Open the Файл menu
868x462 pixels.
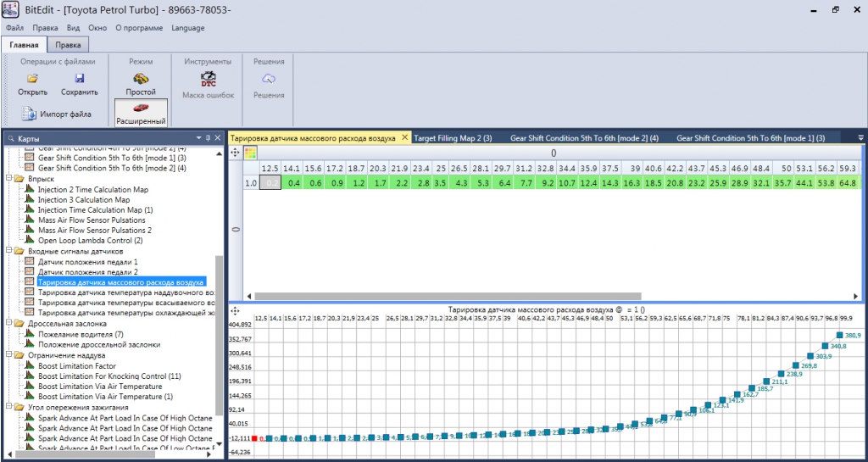[15, 28]
